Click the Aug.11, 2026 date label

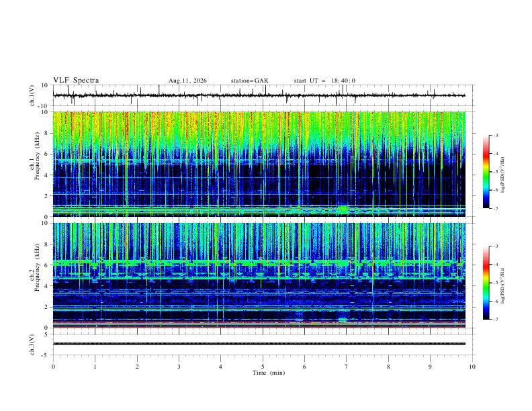click(x=187, y=81)
